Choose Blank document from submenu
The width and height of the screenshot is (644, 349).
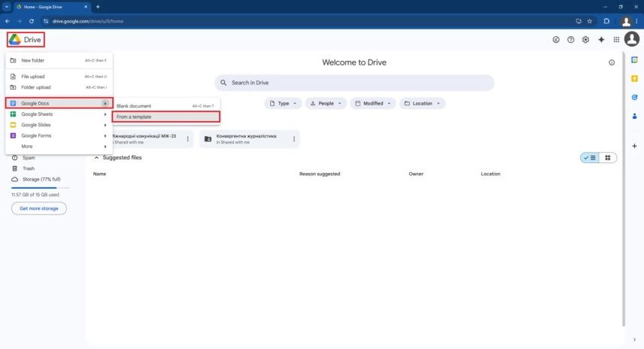coord(166,106)
